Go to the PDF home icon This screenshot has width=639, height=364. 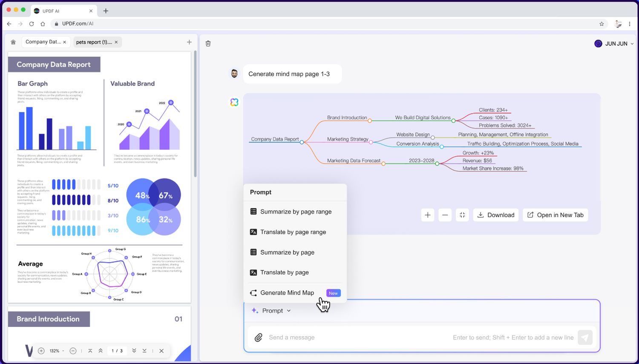[x=13, y=42]
